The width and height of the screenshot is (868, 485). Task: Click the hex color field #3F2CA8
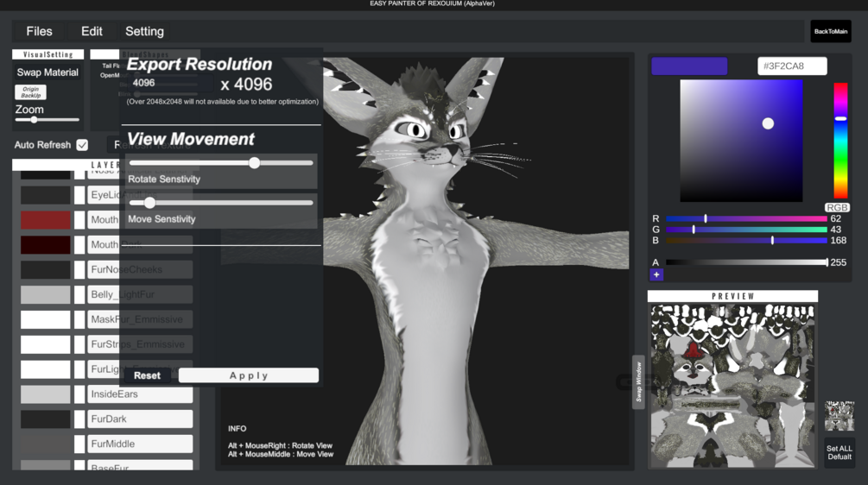[x=792, y=66]
